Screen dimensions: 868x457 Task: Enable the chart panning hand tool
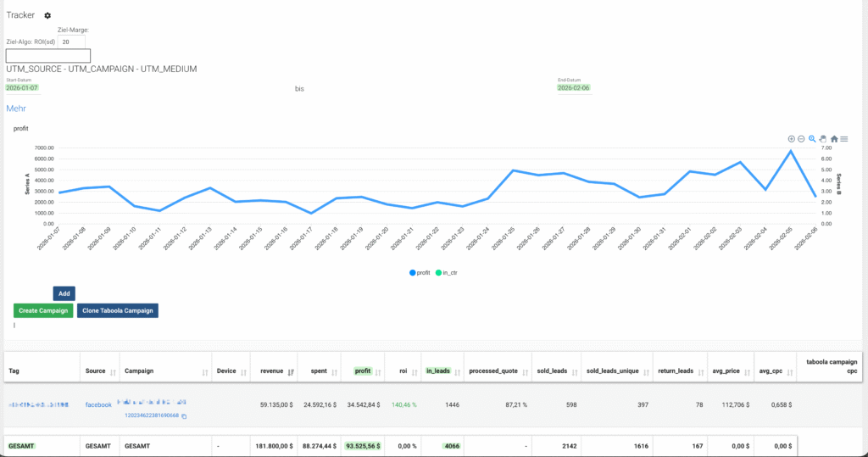click(x=823, y=139)
